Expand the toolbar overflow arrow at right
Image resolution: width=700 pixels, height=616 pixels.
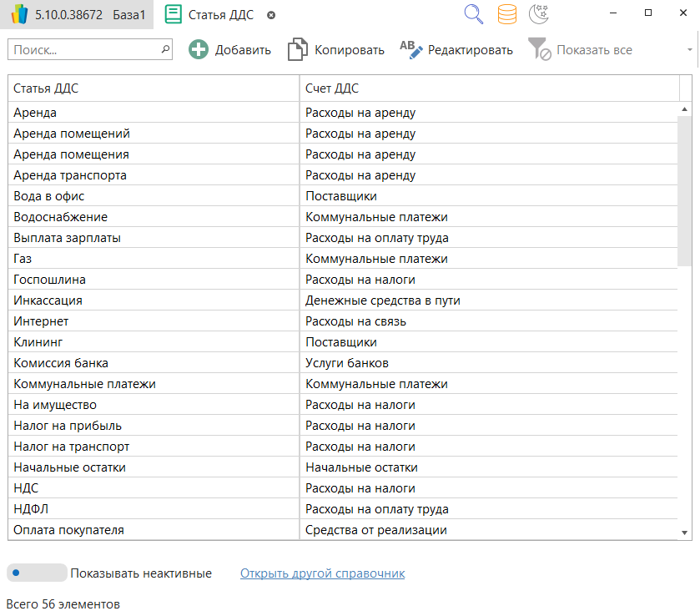[x=689, y=50]
